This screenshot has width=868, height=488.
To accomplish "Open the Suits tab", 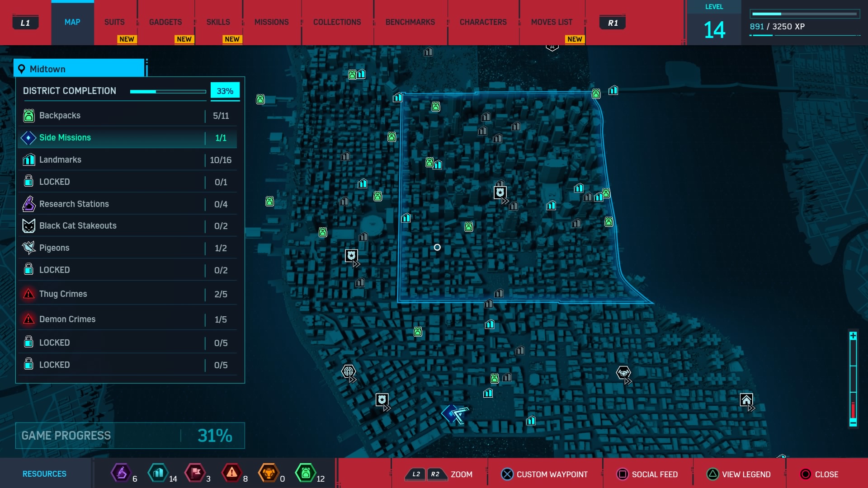I will [114, 22].
